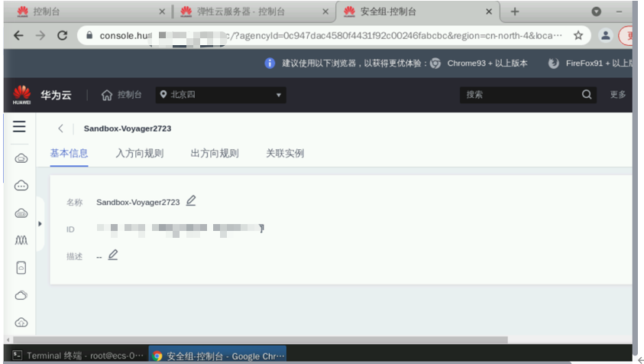The height and width of the screenshot is (364, 644).
Task: Click the first cloud service sidebar icon
Action: (21, 158)
